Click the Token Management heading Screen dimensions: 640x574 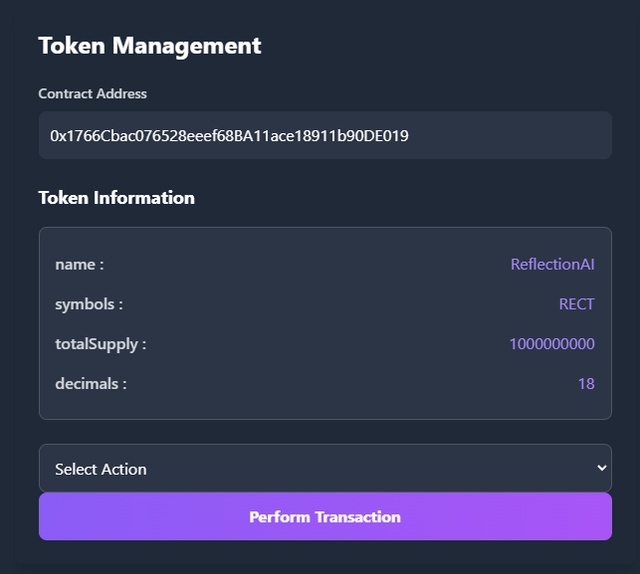(150, 45)
